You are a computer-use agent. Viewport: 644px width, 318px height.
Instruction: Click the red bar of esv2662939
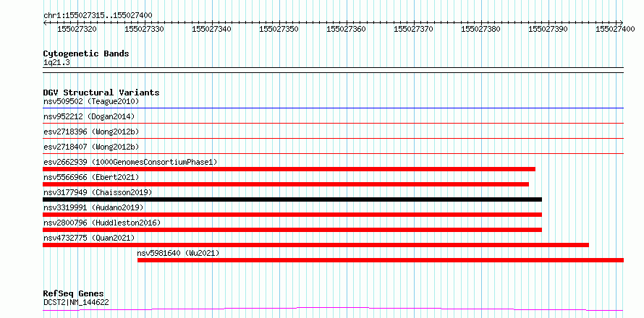pyautogui.click(x=289, y=169)
